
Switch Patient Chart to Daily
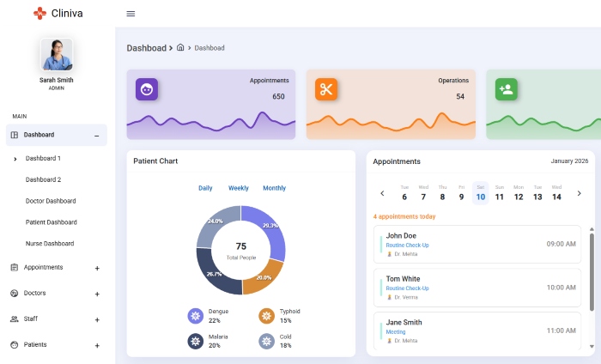point(205,188)
